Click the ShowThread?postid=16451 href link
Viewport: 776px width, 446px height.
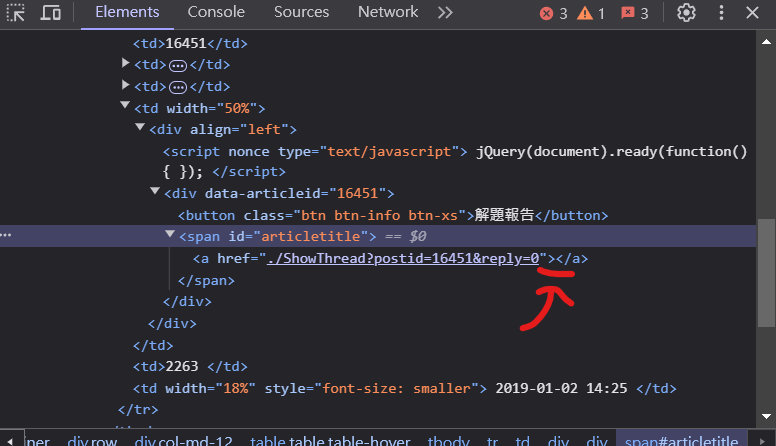[406, 259]
